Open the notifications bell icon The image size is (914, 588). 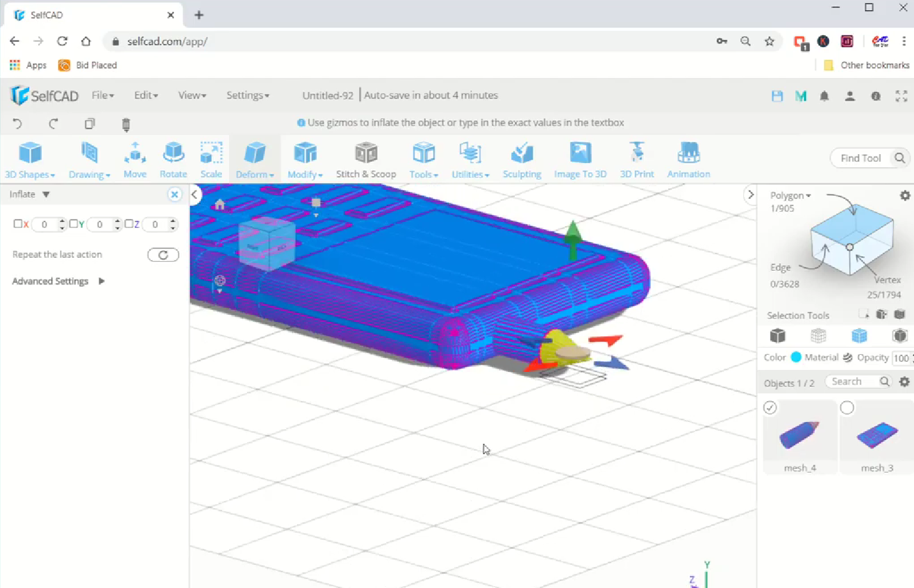coord(824,96)
